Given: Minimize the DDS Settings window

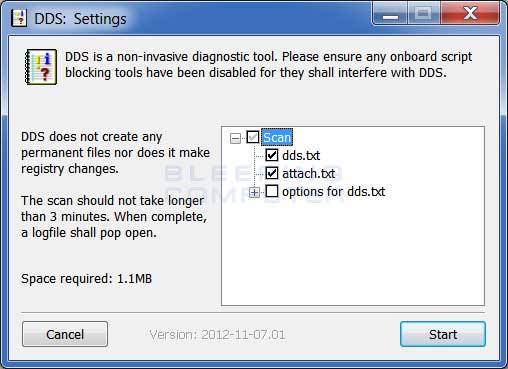Looking at the screenshot, I should pos(390,14).
